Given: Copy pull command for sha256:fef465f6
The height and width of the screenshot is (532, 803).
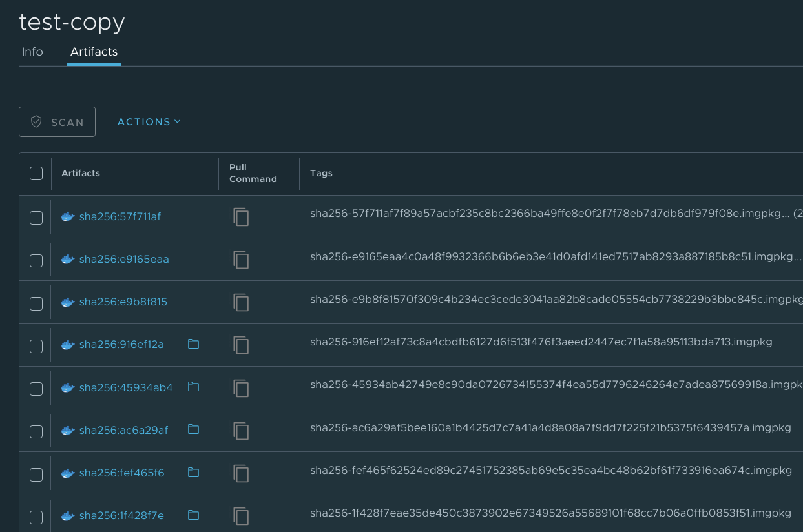Looking at the screenshot, I should [x=241, y=473].
